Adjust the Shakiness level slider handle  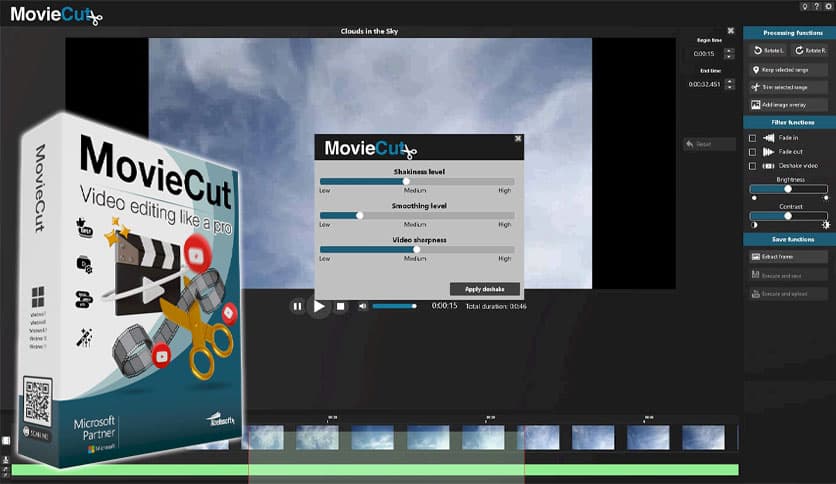406,181
